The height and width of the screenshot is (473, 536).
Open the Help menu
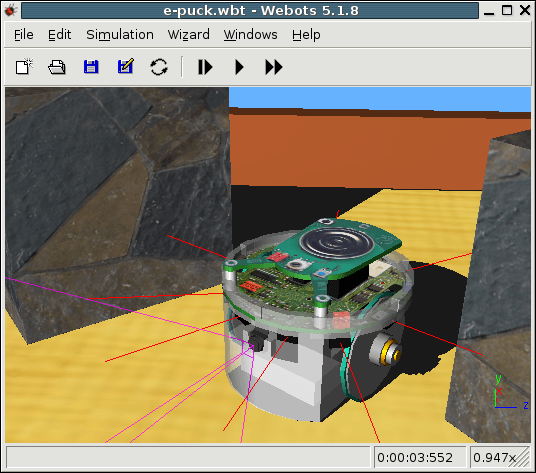point(306,35)
